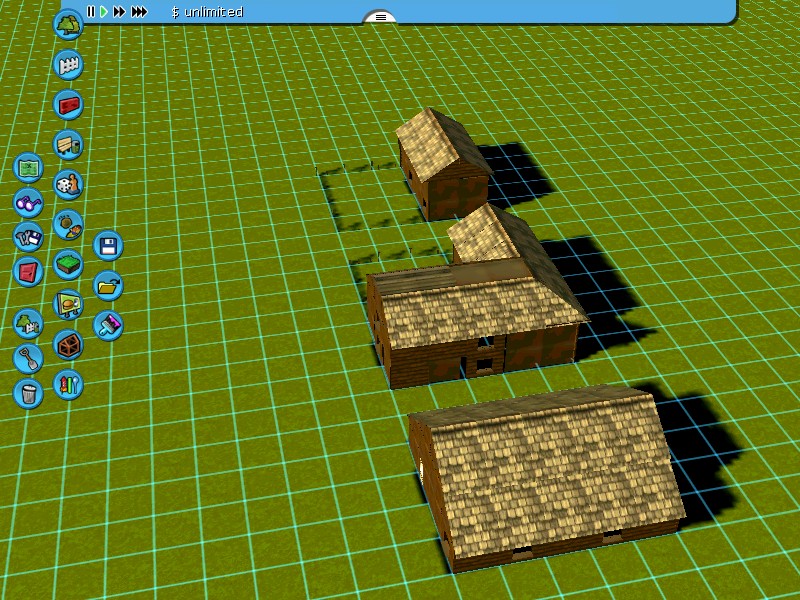Click the floppy disk save icon

pos(108,245)
